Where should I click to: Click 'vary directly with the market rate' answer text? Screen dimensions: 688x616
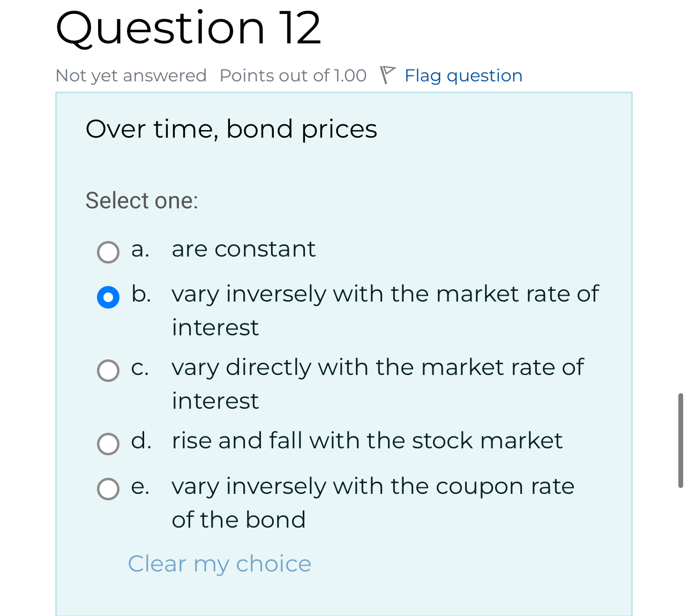(x=378, y=384)
